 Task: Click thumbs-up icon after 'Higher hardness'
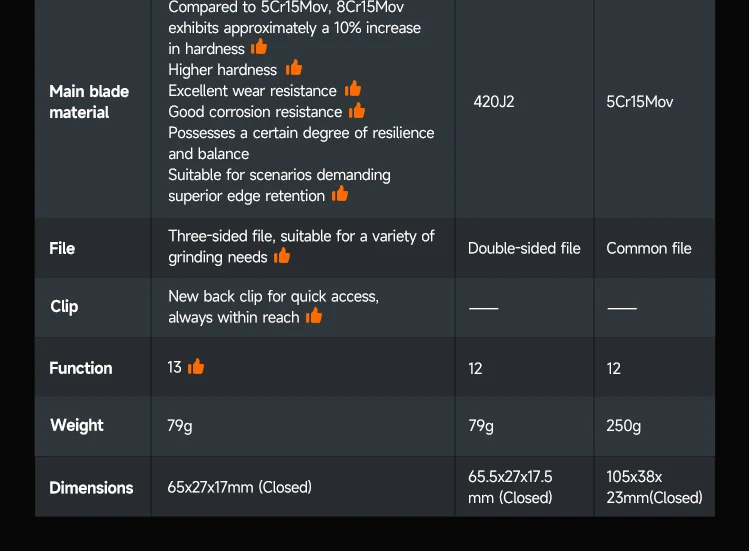click(x=293, y=68)
